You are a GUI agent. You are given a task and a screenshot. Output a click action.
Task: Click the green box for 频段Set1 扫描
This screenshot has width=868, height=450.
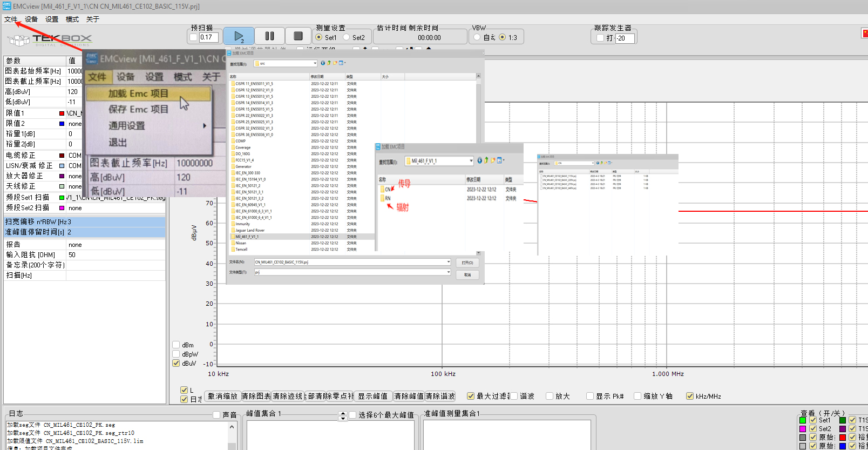tap(62, 198)
